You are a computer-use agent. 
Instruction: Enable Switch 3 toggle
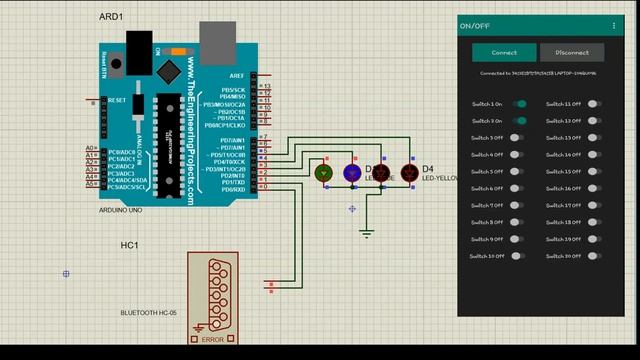pos(517,138)
